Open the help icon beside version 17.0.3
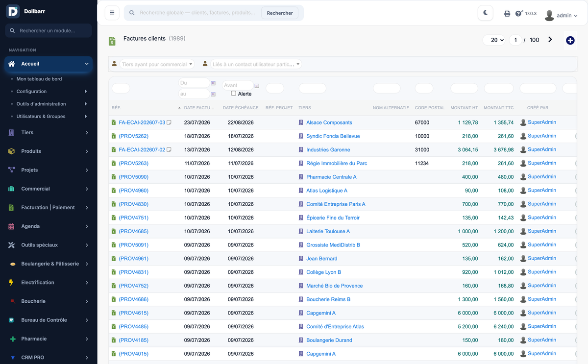The image size is (588, 364). click(519, 14)
